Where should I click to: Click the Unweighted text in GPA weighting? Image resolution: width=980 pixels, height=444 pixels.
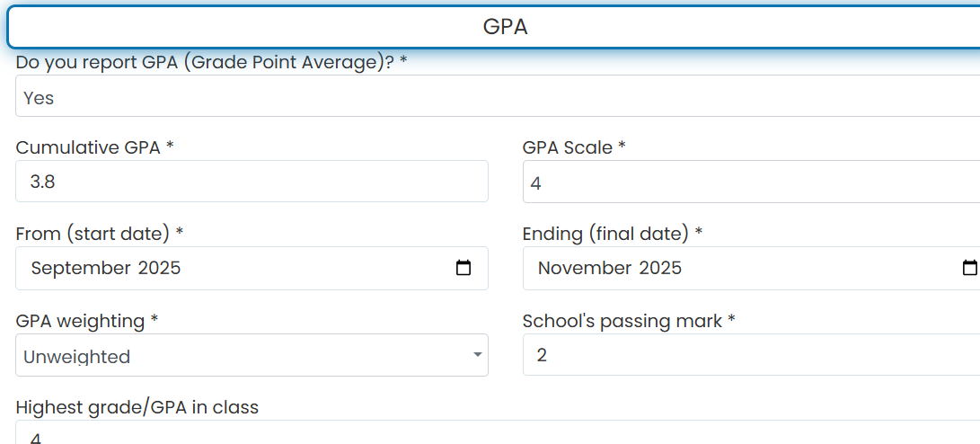point(77,357)
